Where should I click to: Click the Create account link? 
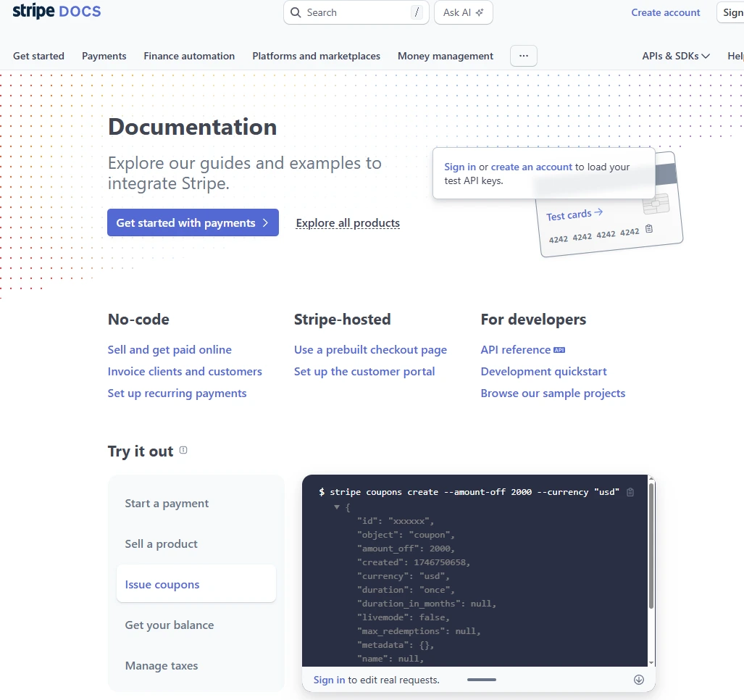pos(665,12)
